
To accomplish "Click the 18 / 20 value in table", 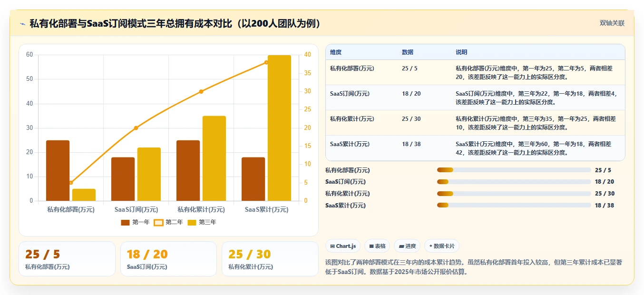I will pyautogui.click(x=411, y=94).
